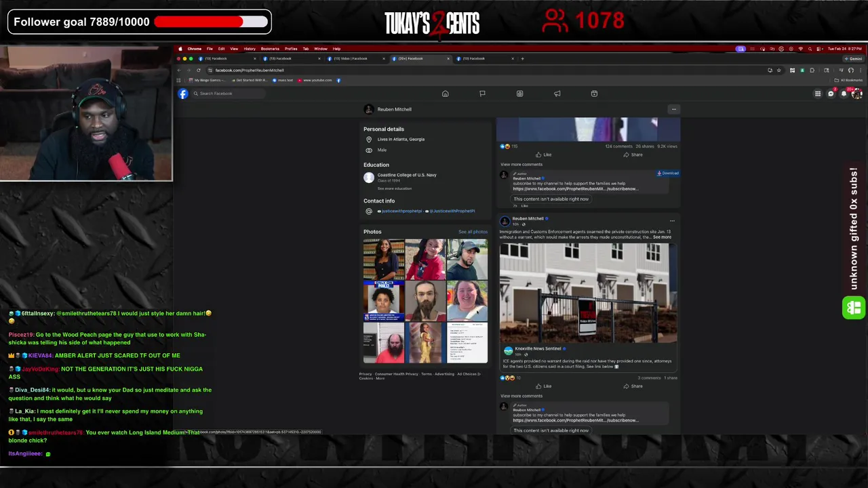Image resolution: width=868 pixels, height=488 pixels.
Task: Click the green widget icon on stream overlay
Action: (x=854, y=308)
